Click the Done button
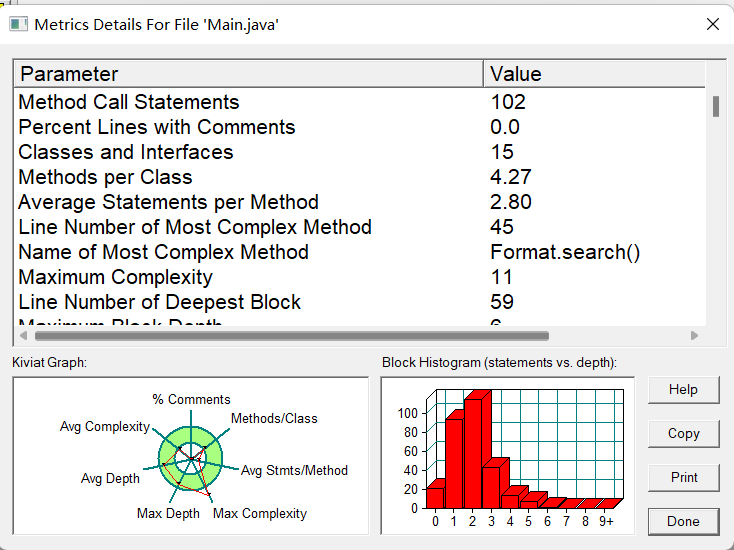Image resolution: width=734 pixels, height=550 pixels. (x=683, y=521)
